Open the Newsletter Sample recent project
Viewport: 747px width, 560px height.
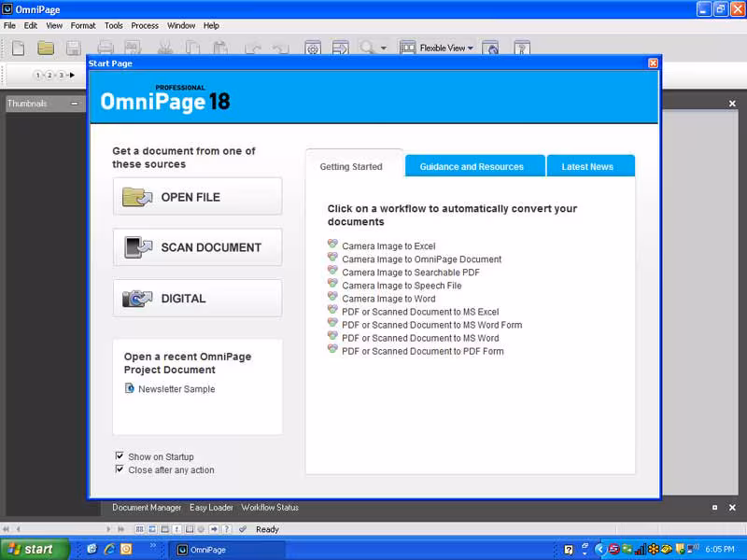[x=176, y=389]
